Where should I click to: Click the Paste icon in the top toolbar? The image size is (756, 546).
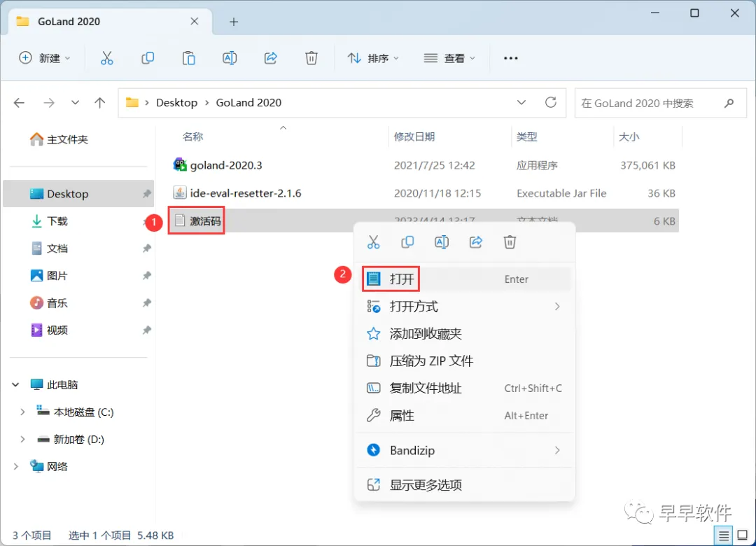(x=188, y=58)
